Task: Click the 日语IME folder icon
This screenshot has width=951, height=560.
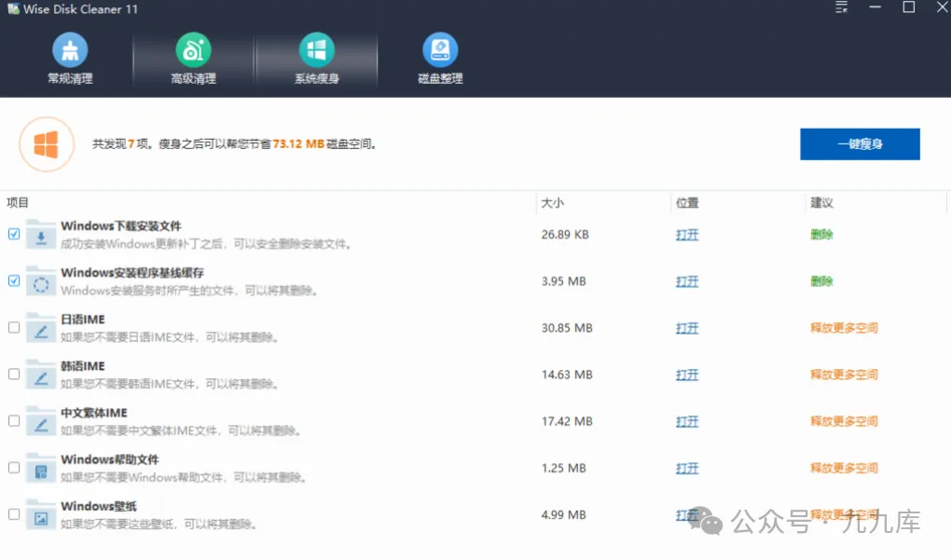Action: tap(41, 328)
